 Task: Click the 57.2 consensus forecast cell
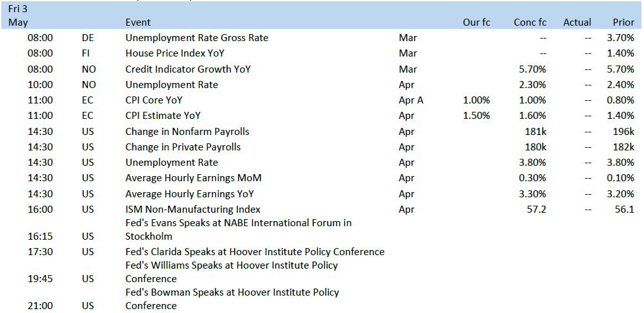(x=536, y=209)
